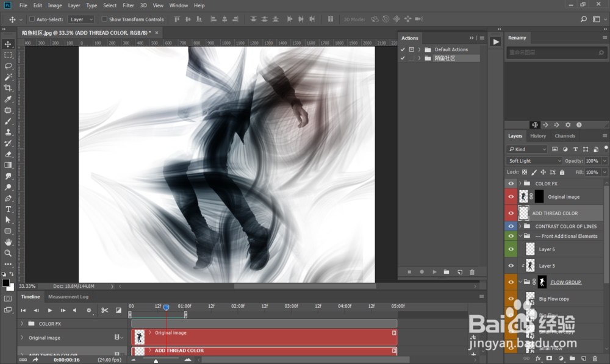
Task: Add a layer style via fx icon
Action: pyautogui.click(x=538, y=358)
